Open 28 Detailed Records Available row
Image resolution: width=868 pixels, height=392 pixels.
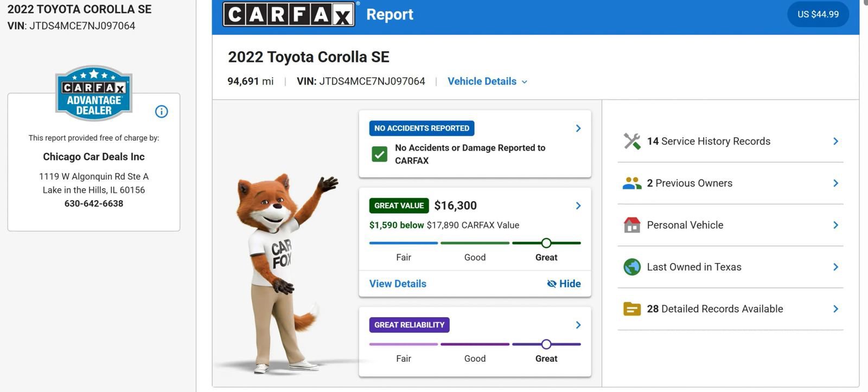coord(730,309)
